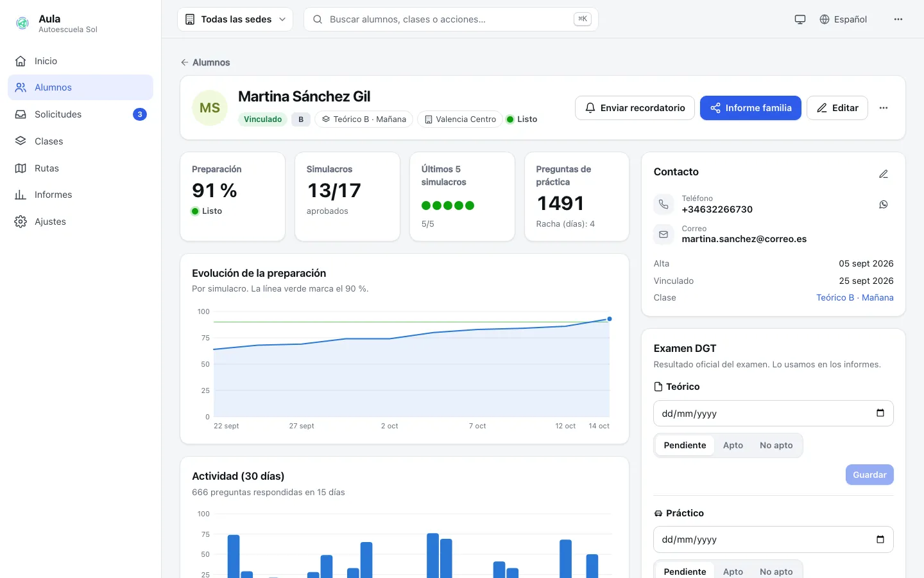924x578 pixels.
Task: Click Teórico B · Mañana header chip
Action: click(364, 119)
